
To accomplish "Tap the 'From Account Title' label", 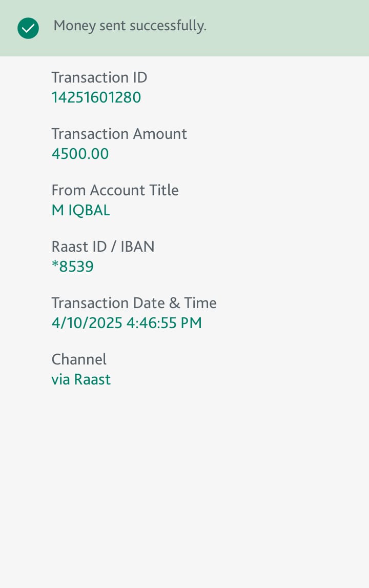I will click(x=115, y=190).
